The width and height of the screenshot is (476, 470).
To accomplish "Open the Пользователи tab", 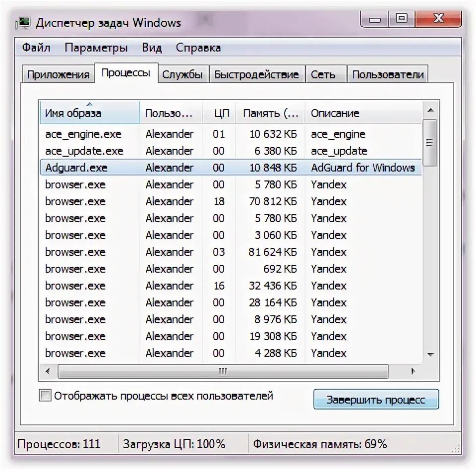I will pos(388,74).
